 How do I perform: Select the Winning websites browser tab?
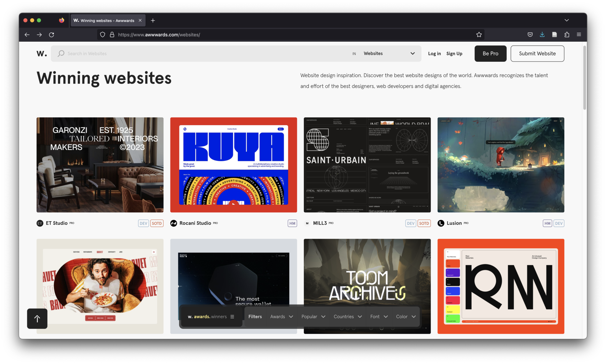tap(107, 20)
